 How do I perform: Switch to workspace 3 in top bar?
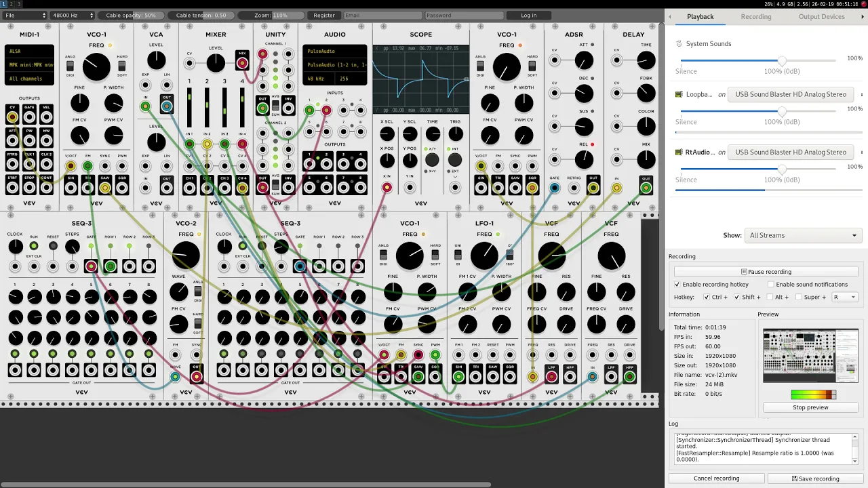click(19, 4)
